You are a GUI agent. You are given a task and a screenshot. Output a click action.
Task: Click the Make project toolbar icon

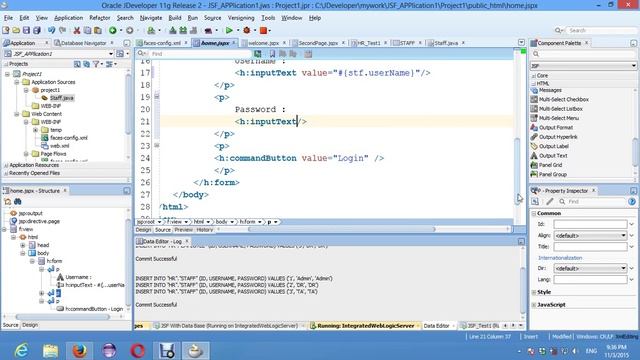(x=173, y=30)
